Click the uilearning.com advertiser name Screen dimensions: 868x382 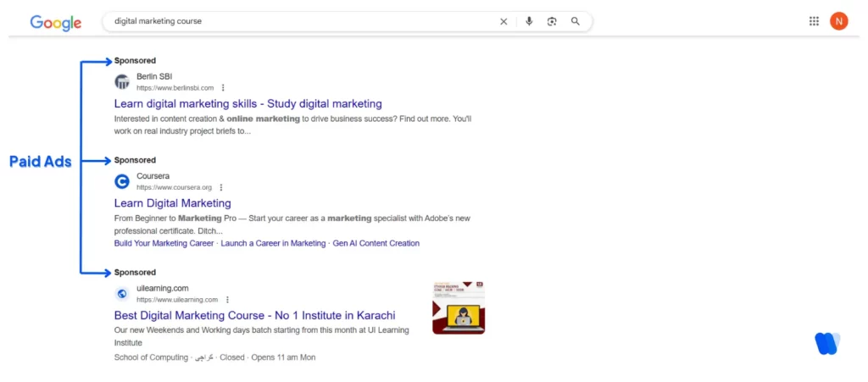pyautogui.click(x=163, y=288)
